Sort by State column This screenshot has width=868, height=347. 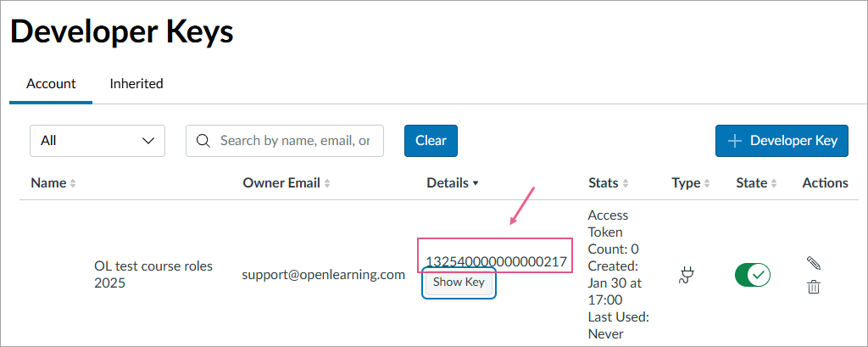coord(756,183)
